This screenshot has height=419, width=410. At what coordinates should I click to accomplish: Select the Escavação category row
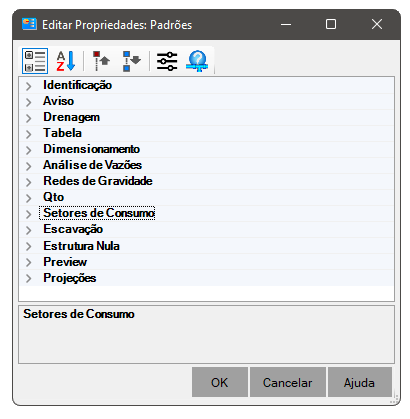point(207,229)
